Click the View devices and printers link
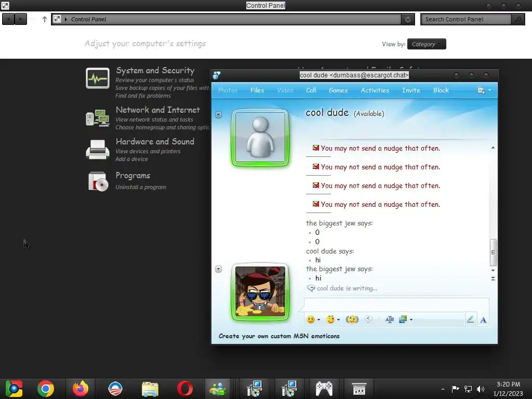This screenshot has height=399, width=532. coord(148,151)
